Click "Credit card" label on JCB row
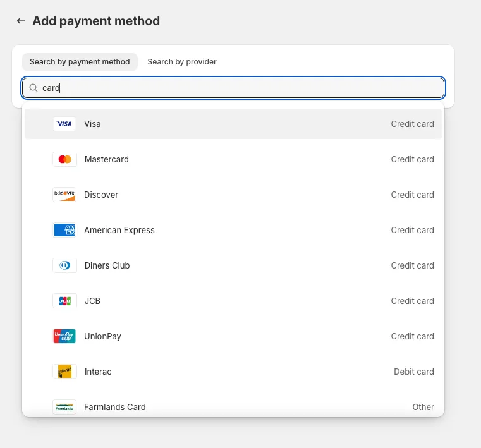481x448 pixels. tap(412, 301)
